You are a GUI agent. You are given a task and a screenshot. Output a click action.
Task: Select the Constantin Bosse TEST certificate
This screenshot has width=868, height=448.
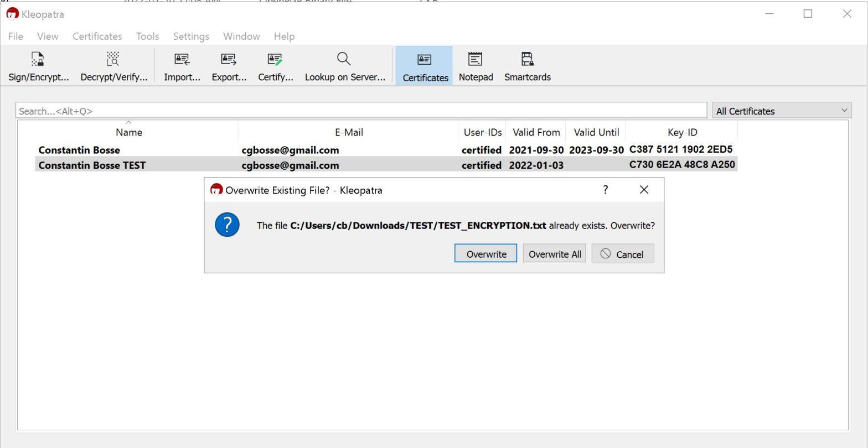click(386, 165)
